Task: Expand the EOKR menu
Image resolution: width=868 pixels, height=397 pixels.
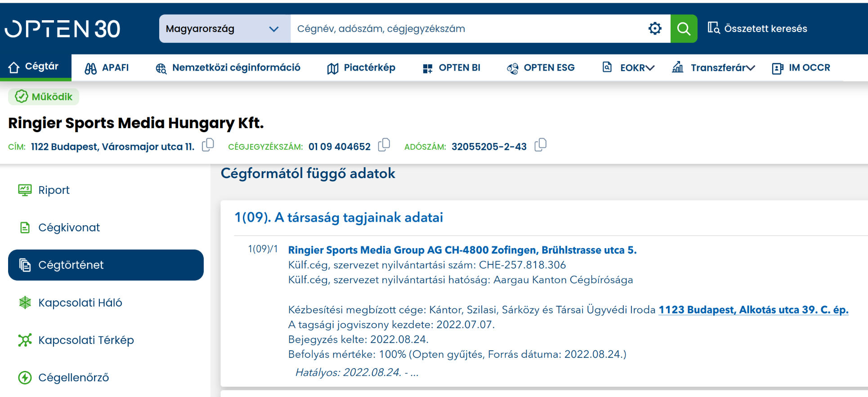Action: (628, 68)
